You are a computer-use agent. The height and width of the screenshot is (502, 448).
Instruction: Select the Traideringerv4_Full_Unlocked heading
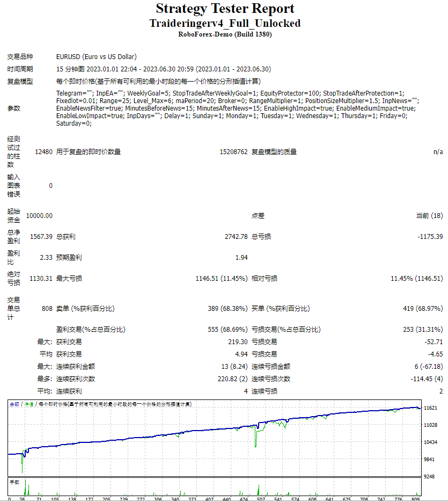coord(225,24)
